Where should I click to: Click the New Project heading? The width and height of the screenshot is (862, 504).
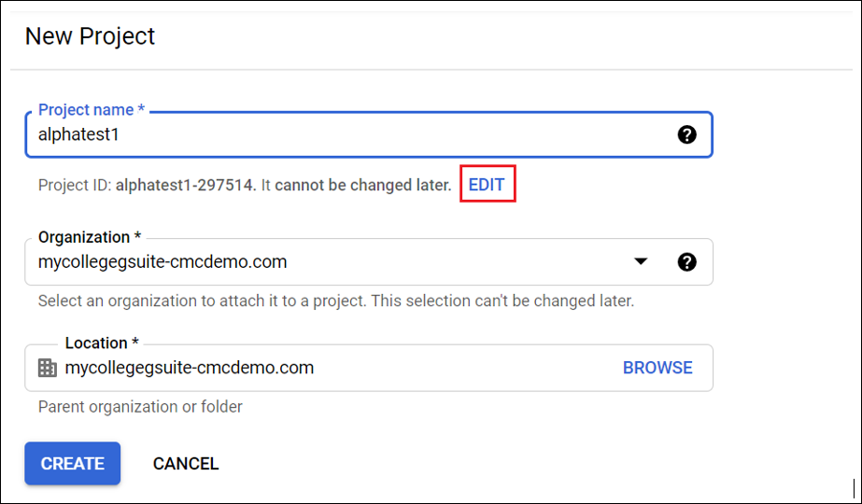(x=90, y=36)
